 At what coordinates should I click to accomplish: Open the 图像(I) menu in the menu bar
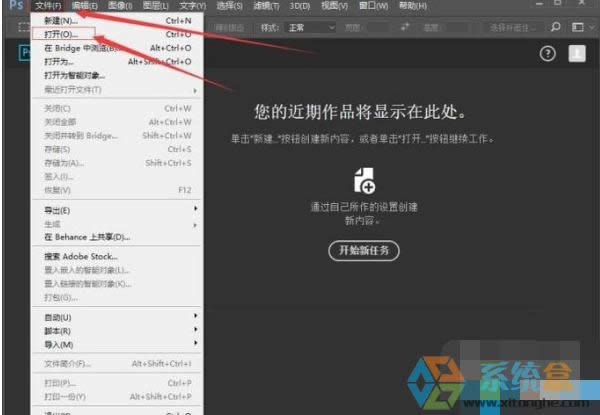pyautogui.click(x=120, y=6)
